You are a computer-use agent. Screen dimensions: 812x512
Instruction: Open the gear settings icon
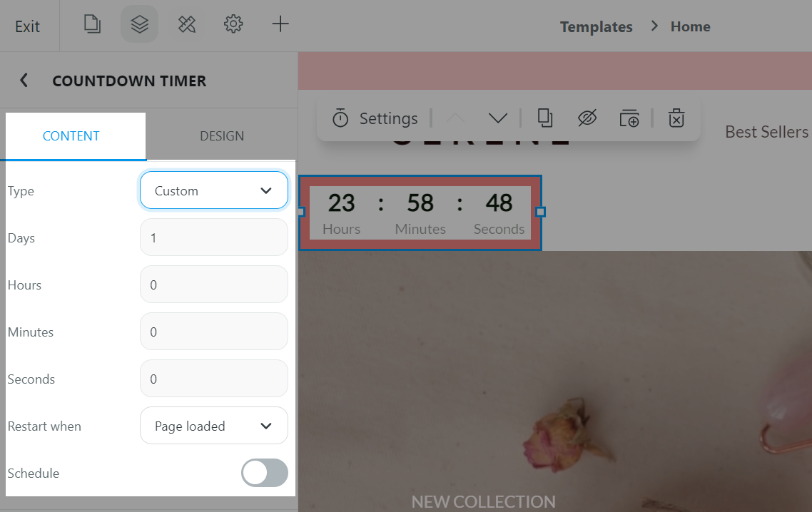point(233,24)
